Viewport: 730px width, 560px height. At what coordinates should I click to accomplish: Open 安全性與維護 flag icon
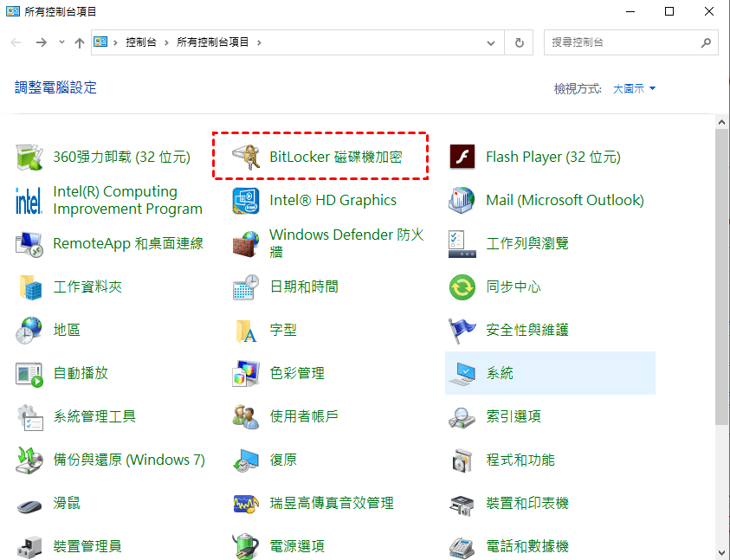(462, 330)
